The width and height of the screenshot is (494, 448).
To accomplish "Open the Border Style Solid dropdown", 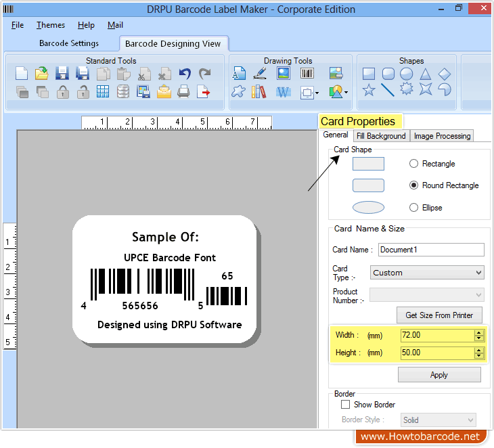I will pyautogui.click(x=439, y=420).
